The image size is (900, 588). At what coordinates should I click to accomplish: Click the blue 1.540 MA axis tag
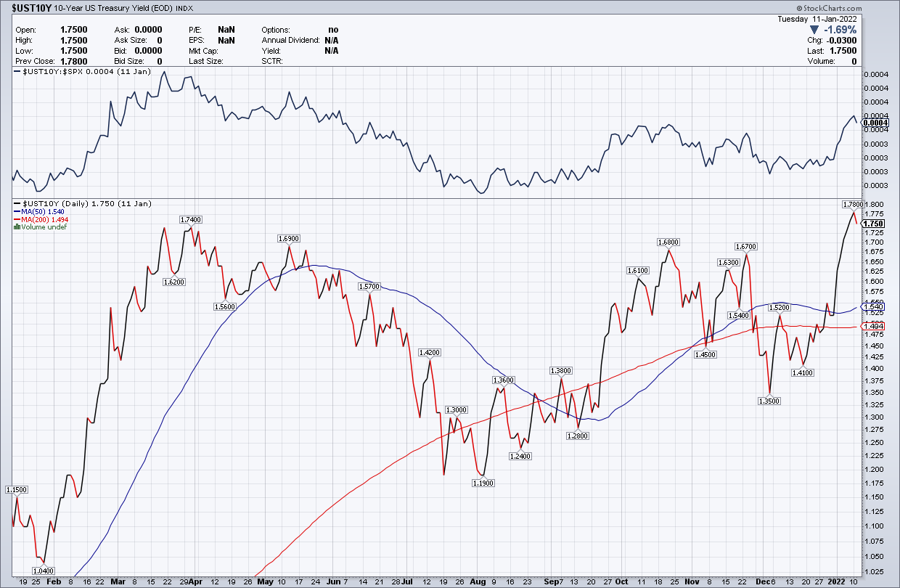(872, 308)
